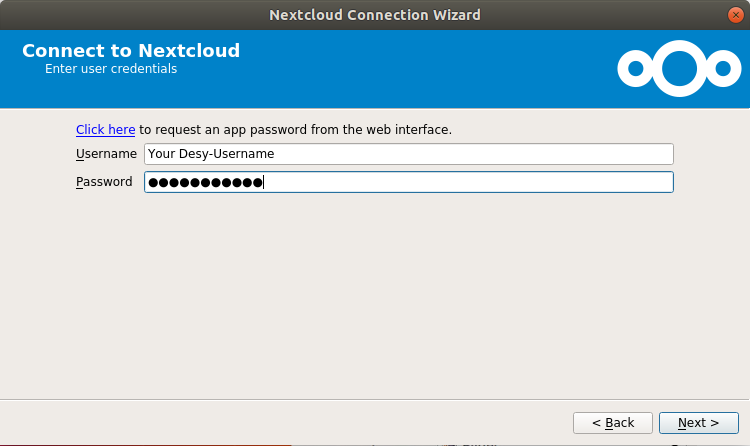The image size is (750, 446).
Task: Click the Password label
Action: tap(104, 182)
